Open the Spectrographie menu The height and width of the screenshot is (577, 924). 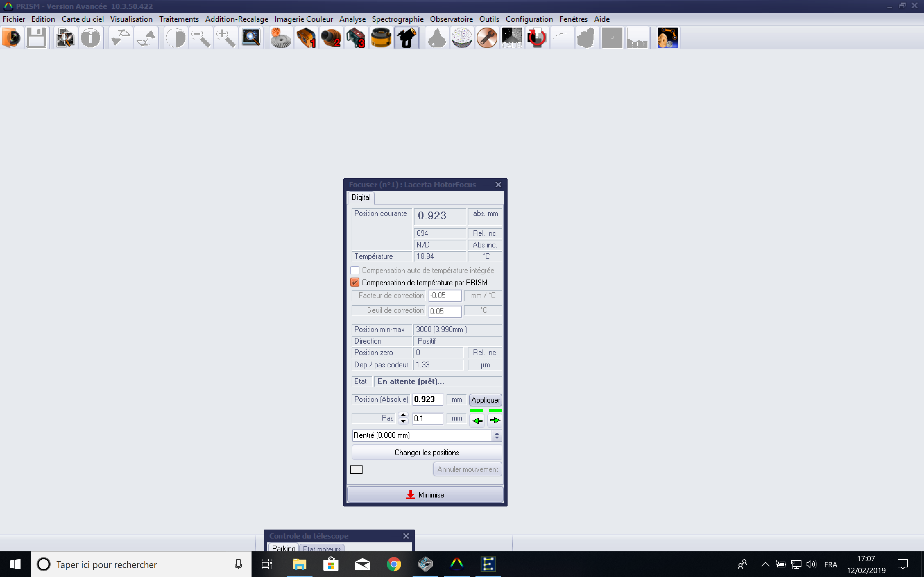pyautogui.click(x=398, y=19)
